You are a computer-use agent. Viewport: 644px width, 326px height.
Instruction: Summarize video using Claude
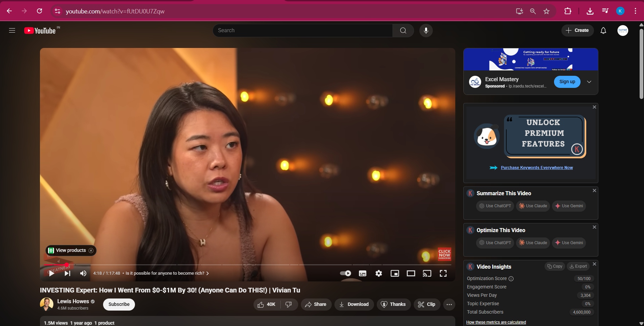pyautogui.click(x=533, y=206)
